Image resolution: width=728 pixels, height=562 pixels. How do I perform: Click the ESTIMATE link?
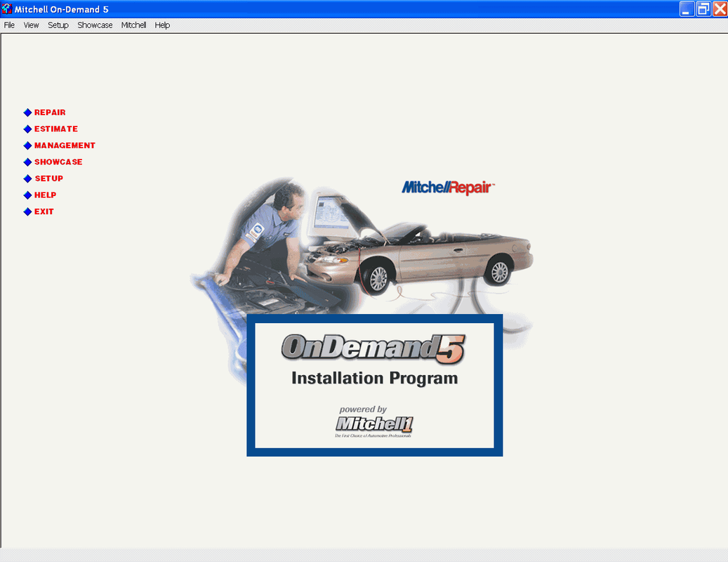(x=56, y=129)
